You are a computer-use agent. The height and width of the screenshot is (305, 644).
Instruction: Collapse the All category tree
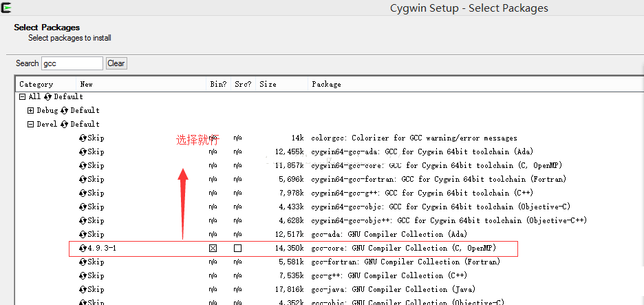pos(22,97)
